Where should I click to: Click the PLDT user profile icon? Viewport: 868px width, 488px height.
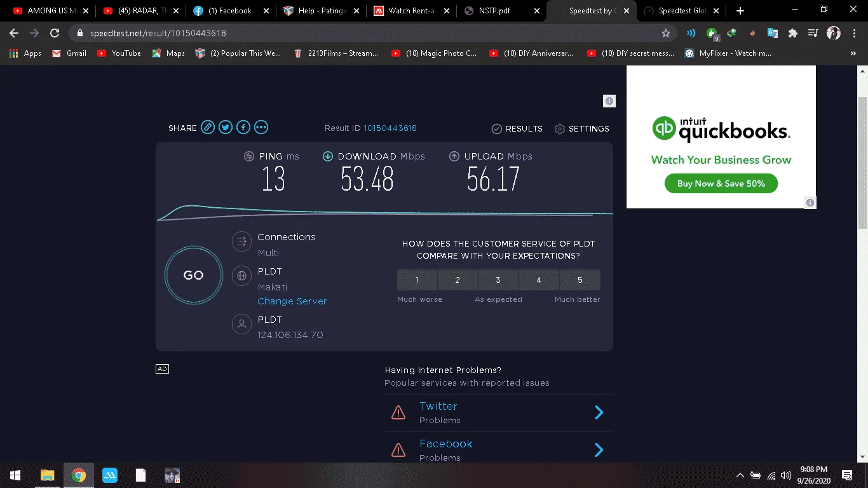click(241, 324)
